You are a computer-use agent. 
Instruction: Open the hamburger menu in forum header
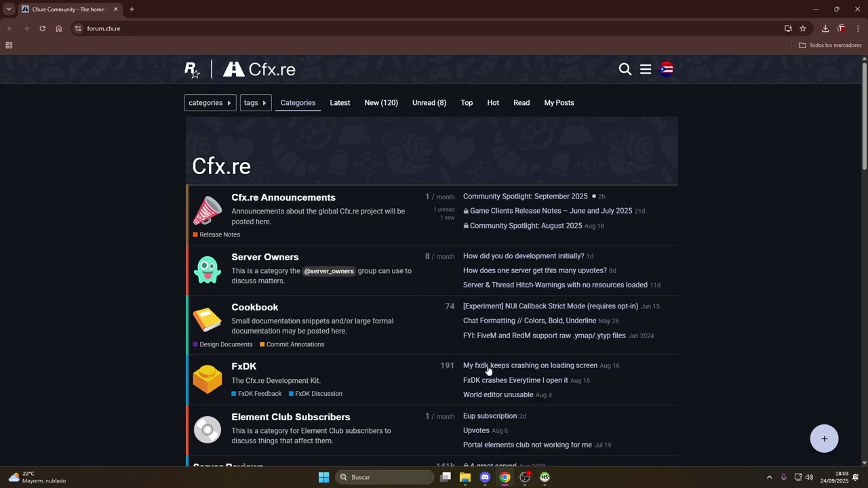click(646, 69)
